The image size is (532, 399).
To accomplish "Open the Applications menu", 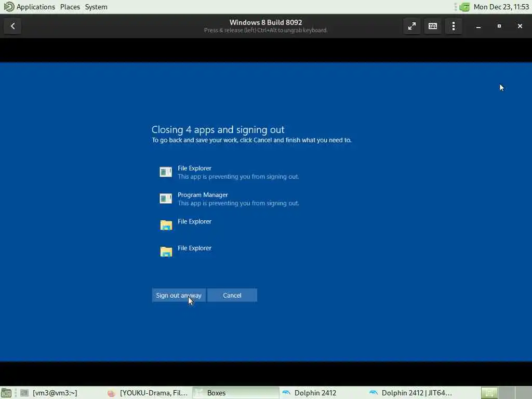I will point(36,7).
